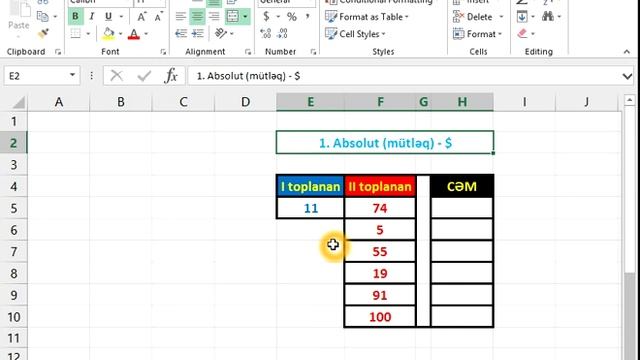
Task: Click the vertical scrollbar up arrow
Action: [x=629, y=100]
